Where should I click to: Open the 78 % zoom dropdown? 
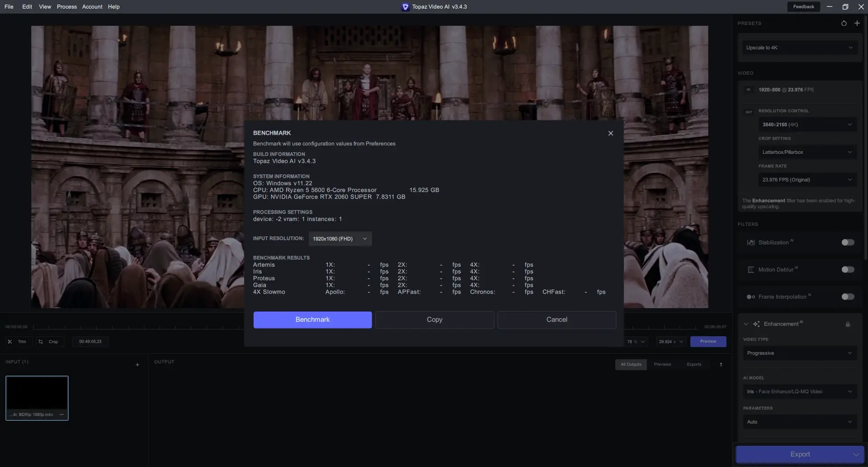[636, 342]
